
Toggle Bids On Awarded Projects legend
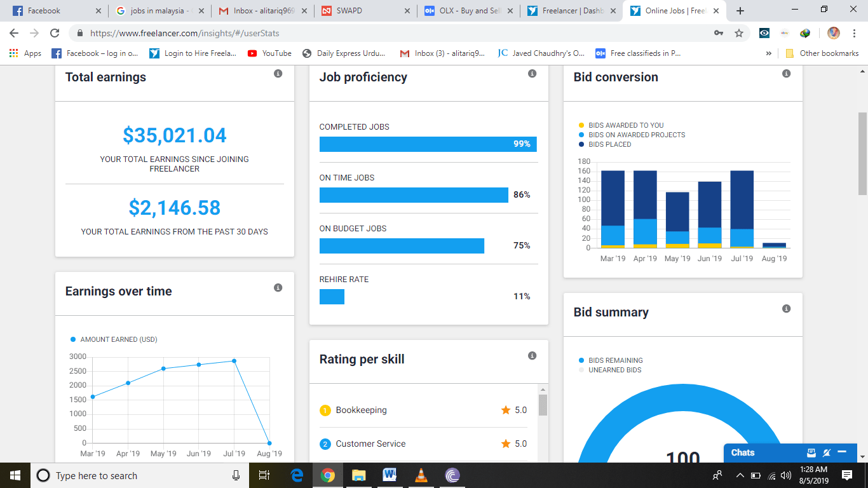tap(632, 135)
